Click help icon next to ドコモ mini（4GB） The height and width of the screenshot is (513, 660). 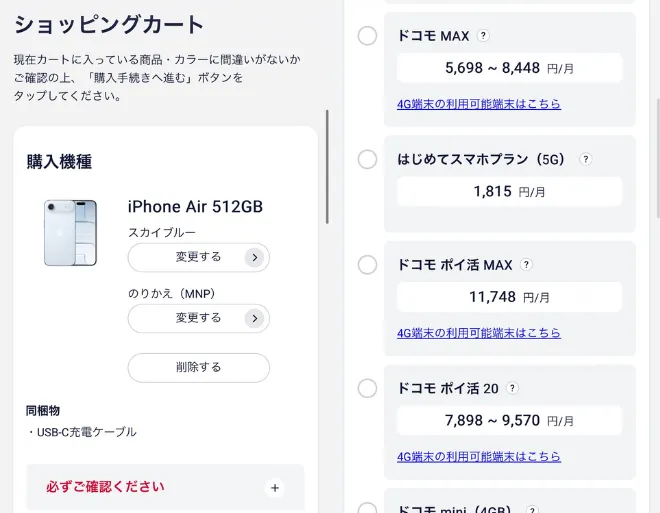click(533, 509)
